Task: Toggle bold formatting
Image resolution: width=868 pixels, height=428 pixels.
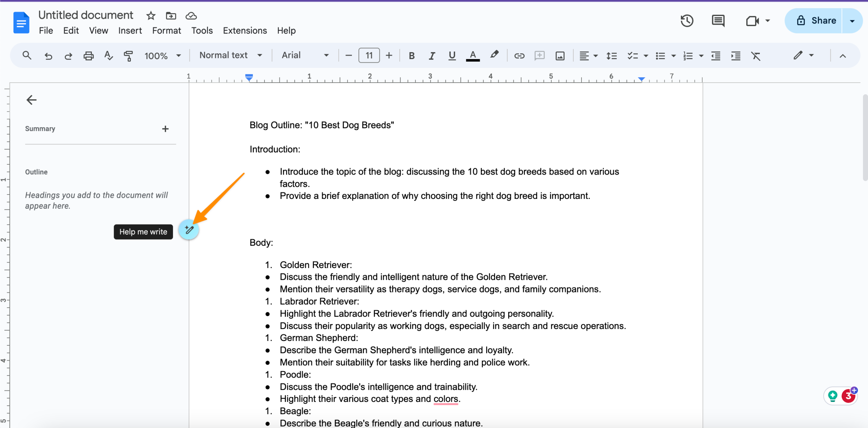Action: [x=412, y=56]
